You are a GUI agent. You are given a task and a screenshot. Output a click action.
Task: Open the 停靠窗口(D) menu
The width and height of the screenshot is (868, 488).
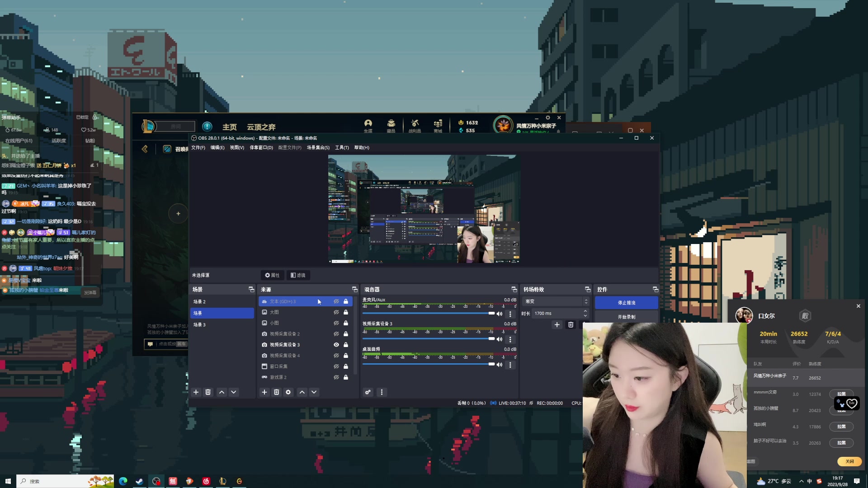(261, 148)
